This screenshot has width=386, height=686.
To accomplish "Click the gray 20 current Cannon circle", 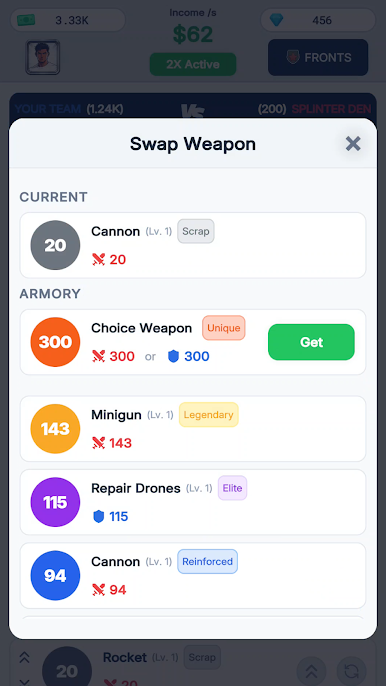I will (x=55, y=245).
